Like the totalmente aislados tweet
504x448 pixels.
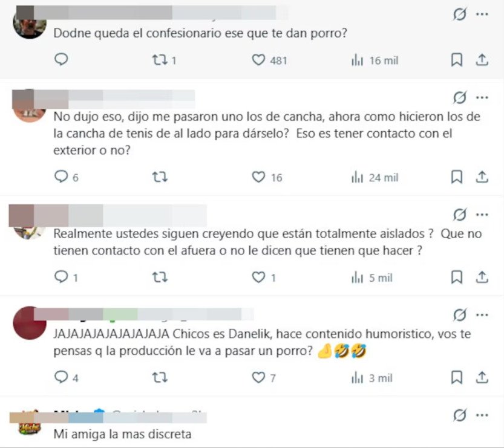pyautogui.click(x=264, y=277)
